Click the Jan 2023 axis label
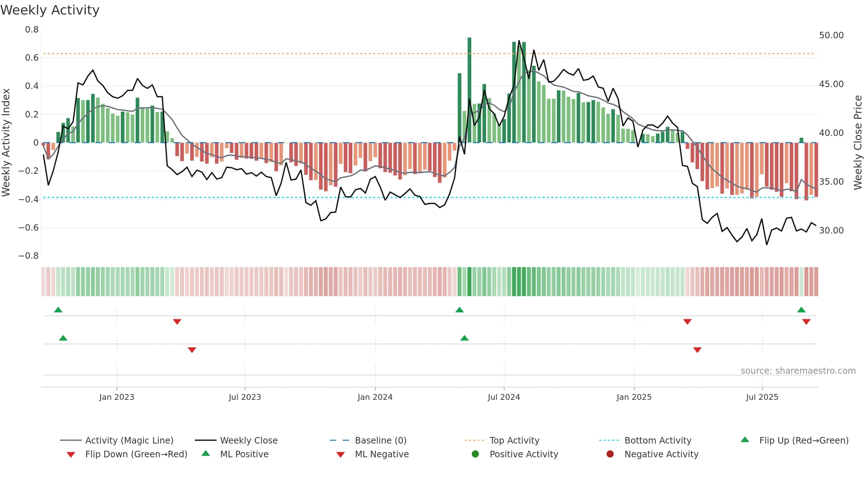This screenshot has height=488, width=868. tap(117, 397)
